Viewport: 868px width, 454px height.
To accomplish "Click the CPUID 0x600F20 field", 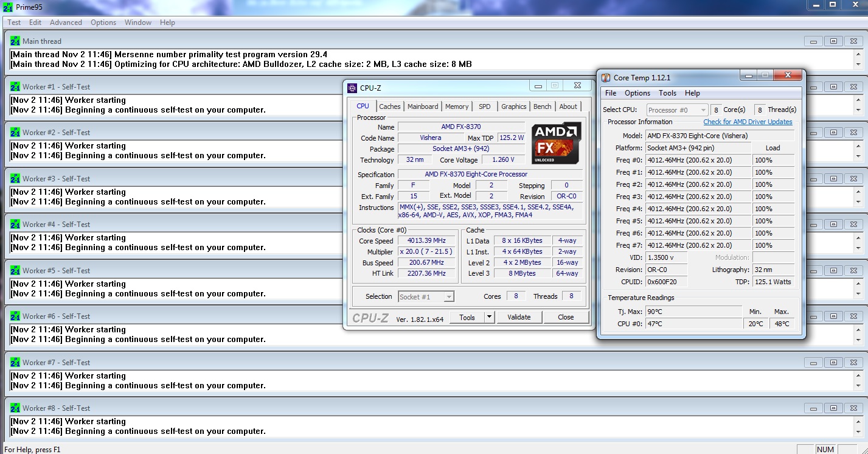I will tap(667, 282).
